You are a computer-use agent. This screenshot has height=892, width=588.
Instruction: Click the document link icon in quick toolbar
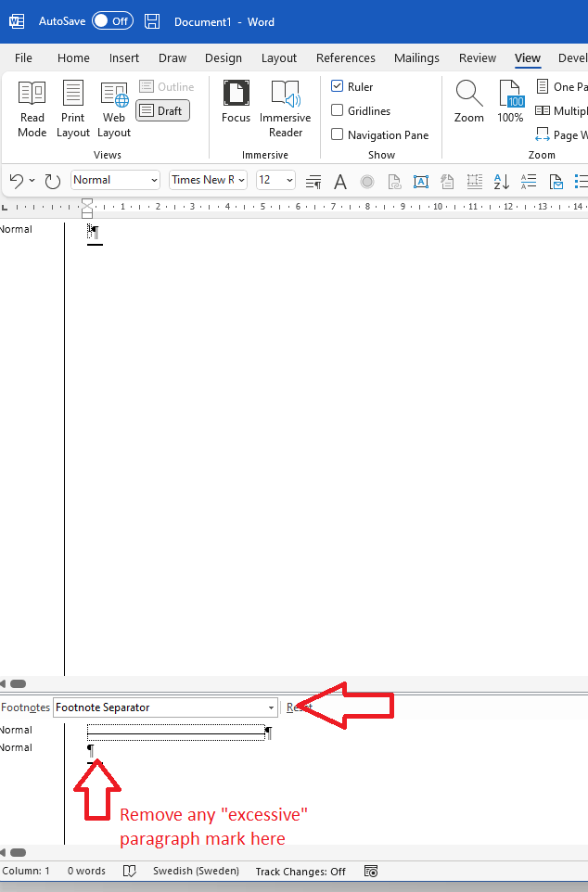pos(394,182)
